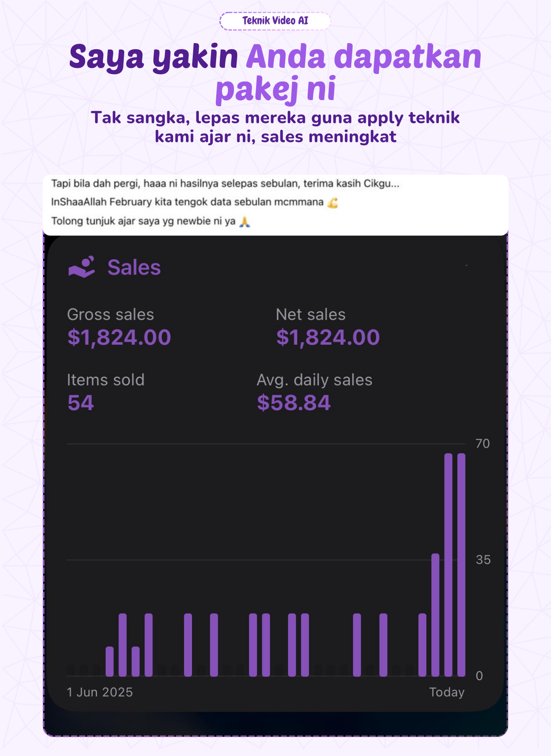Click the "Tapi bila dah pergi" testimonial line
This screenshot has width=551, height=756.
225,184
